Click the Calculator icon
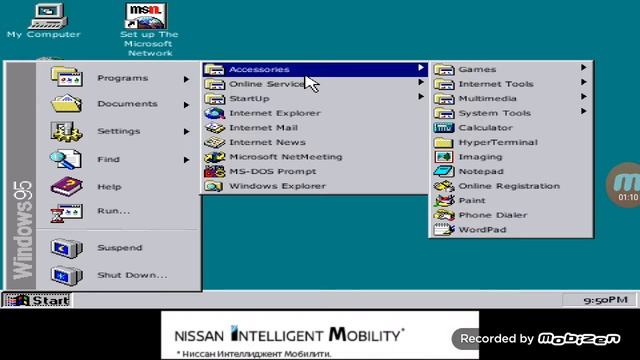Viewport: 640px width, 360px height. [x=444, y=128]
